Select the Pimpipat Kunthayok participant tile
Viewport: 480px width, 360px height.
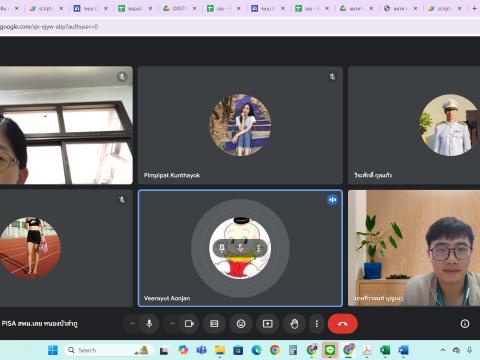pos(240,125)
